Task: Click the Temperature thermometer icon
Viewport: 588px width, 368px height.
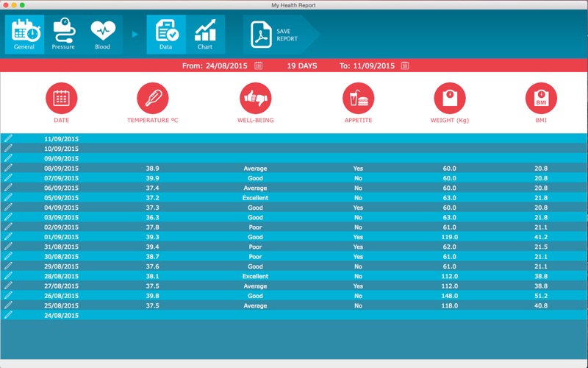Action: pos(153,99)
